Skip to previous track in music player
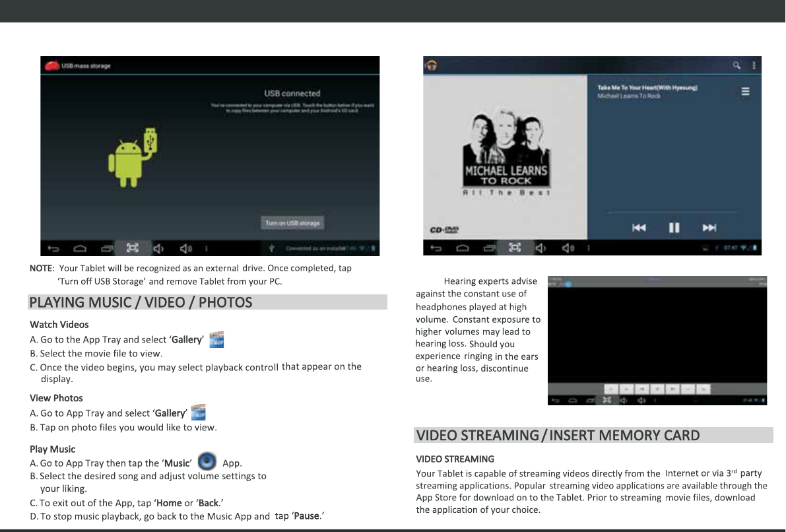The image size is (786, 532). pos(639,228)
